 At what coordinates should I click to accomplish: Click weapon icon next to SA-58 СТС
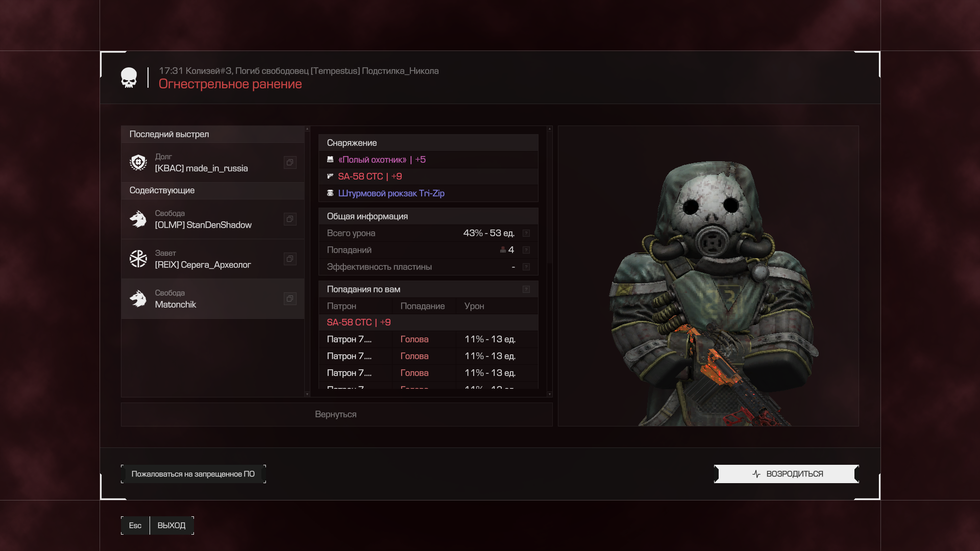[330, 177]
